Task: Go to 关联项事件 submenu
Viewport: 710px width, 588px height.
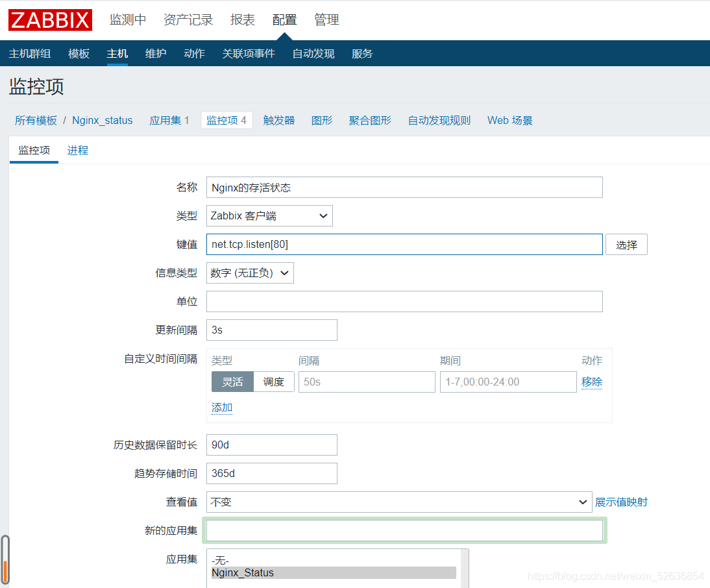Action: point(249,53)
